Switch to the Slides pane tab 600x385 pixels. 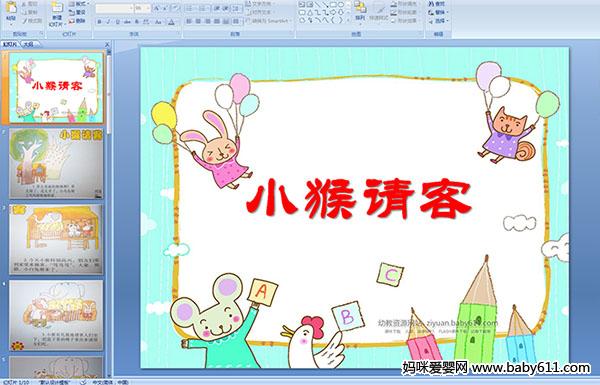click(10, 44)
